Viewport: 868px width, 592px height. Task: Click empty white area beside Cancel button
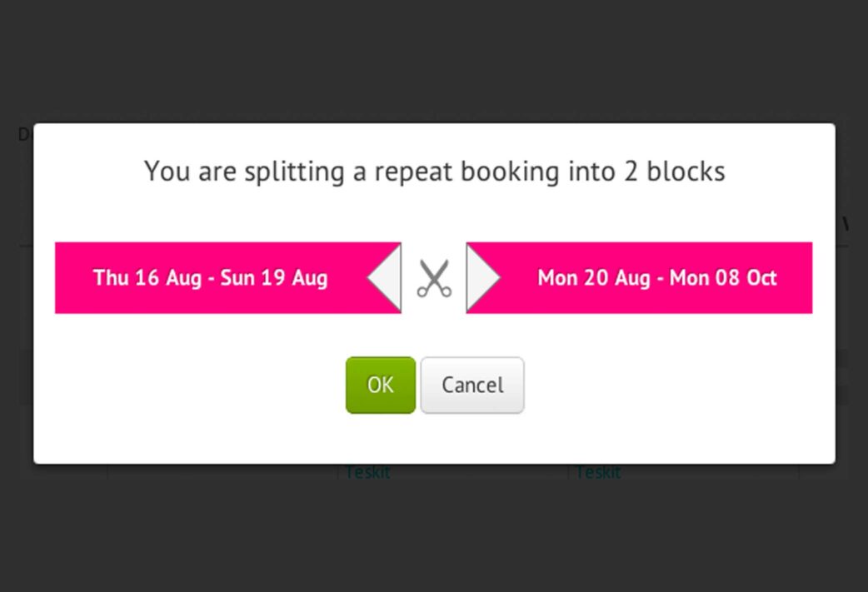664,385
